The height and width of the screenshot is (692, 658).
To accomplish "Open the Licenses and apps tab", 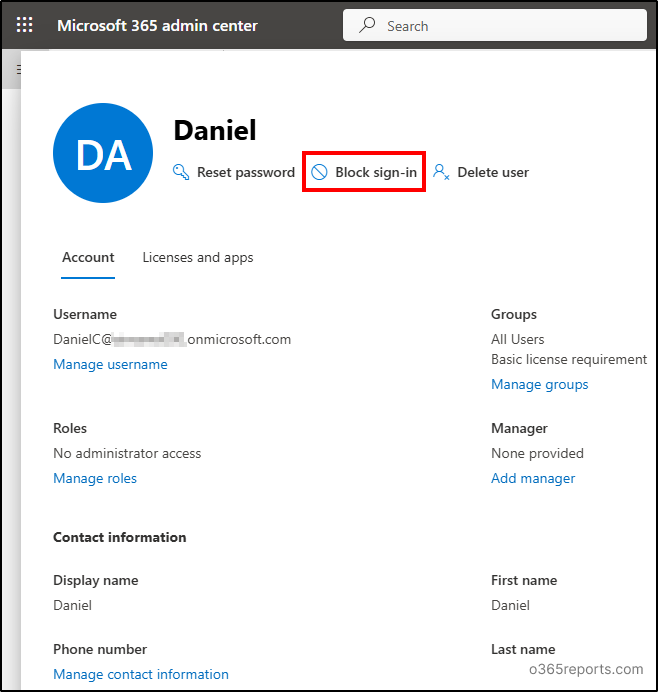I will [198, 257].
